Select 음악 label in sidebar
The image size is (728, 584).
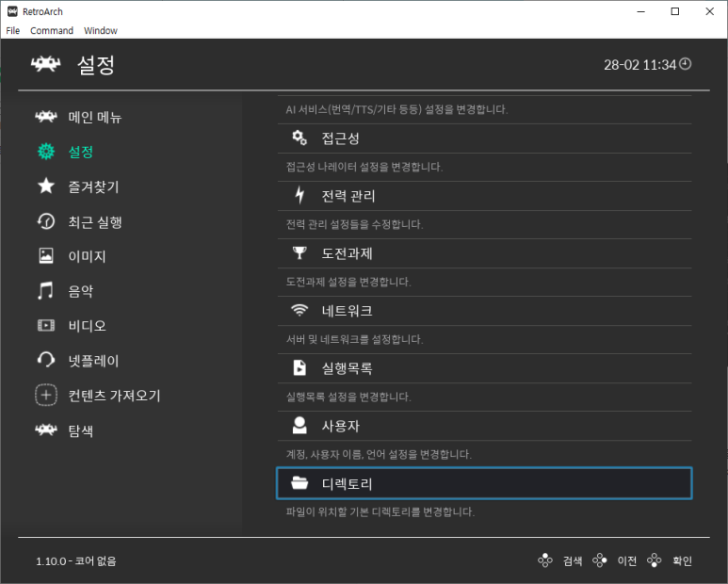(x=80, y=291)
